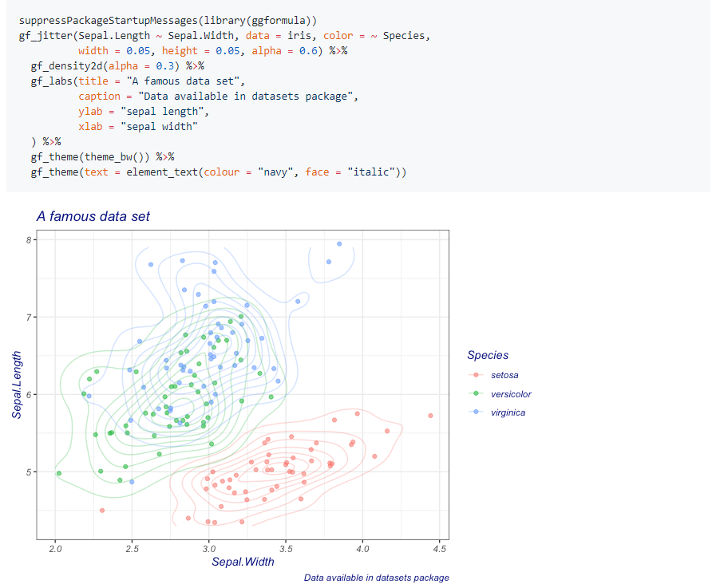
Task: Click the x-axis tick label 3.5
Action: click(286, 549)
